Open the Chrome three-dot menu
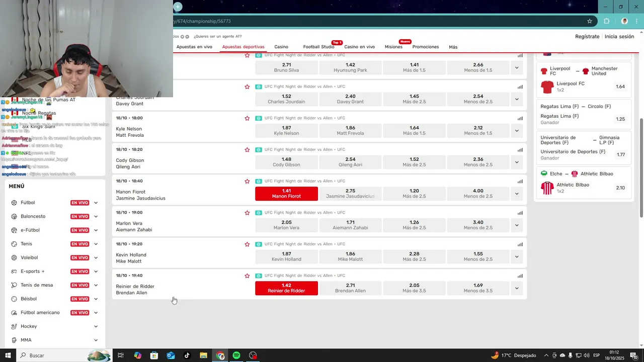 point(636,21)
